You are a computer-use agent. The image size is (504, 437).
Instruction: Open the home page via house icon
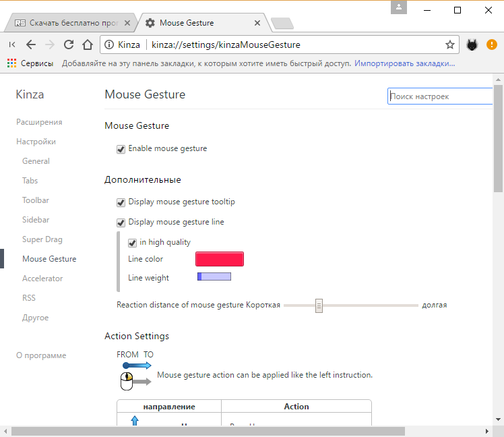click(x=88, y=45)
